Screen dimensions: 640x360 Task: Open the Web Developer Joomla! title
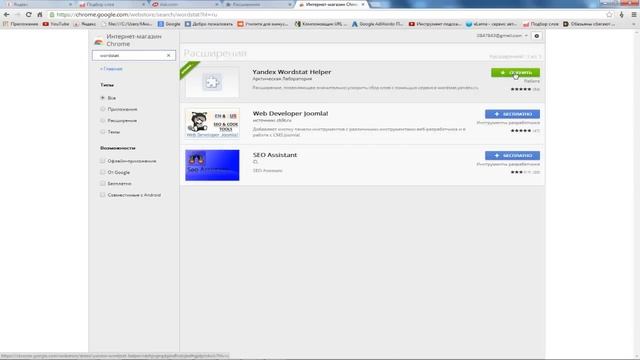click(290, 113)
